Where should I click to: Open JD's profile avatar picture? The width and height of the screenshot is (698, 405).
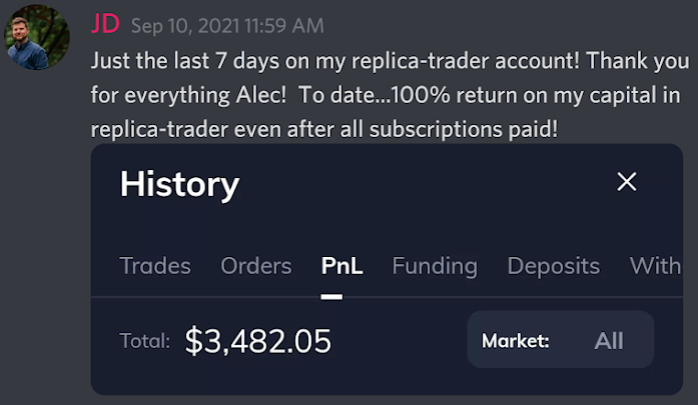click(37, 37)
